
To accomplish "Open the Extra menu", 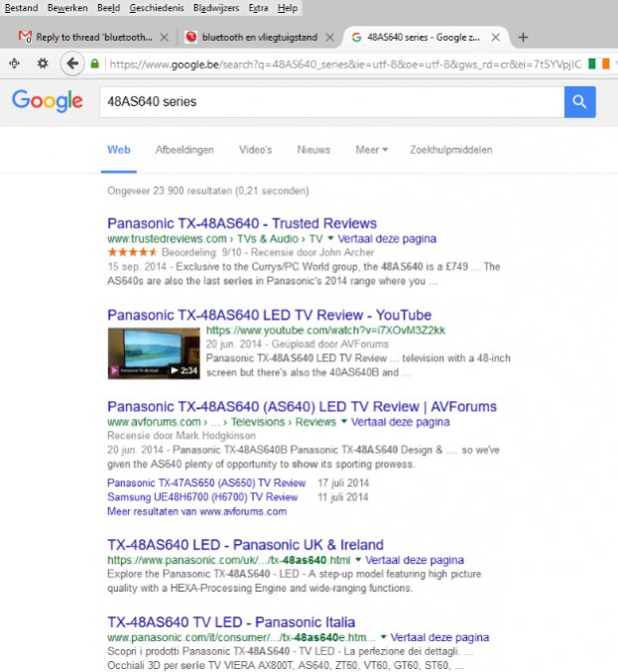I will tap(258, 8).
